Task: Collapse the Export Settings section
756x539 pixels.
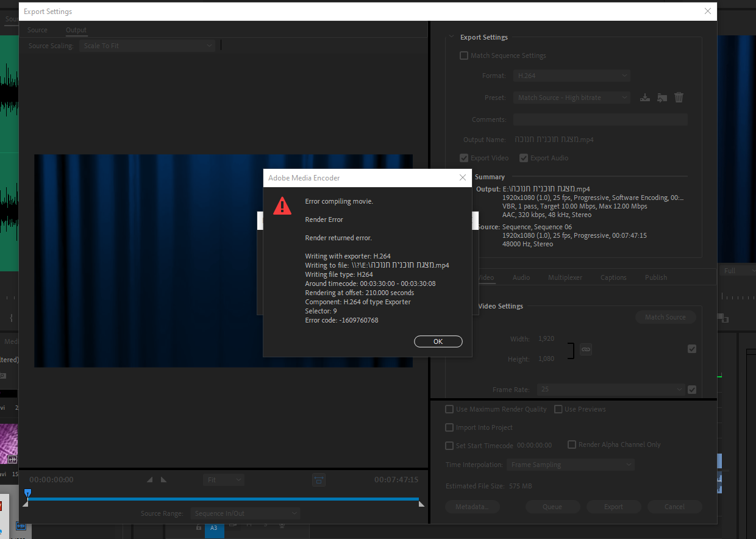Action: (x=451, y=37)
